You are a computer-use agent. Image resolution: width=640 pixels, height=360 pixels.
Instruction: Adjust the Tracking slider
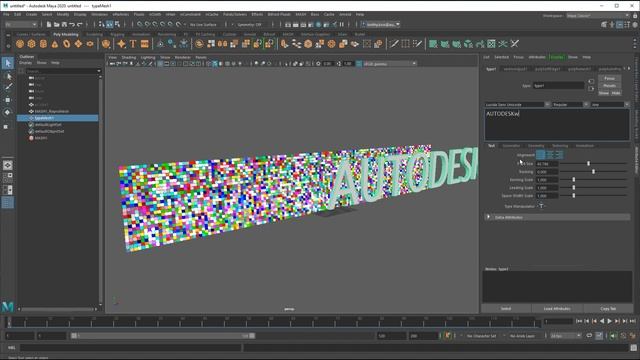click(x=593, y=171)
